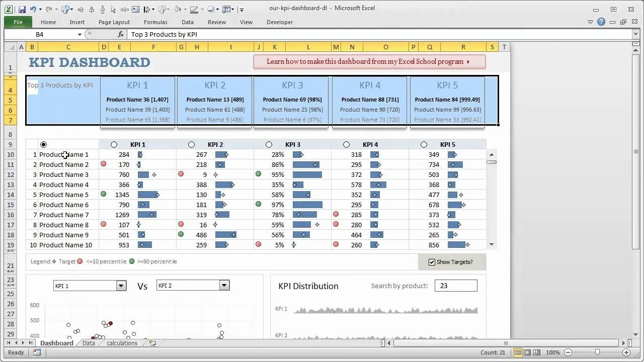
Task: Undo the last action
Action: [x=33, y=9]
